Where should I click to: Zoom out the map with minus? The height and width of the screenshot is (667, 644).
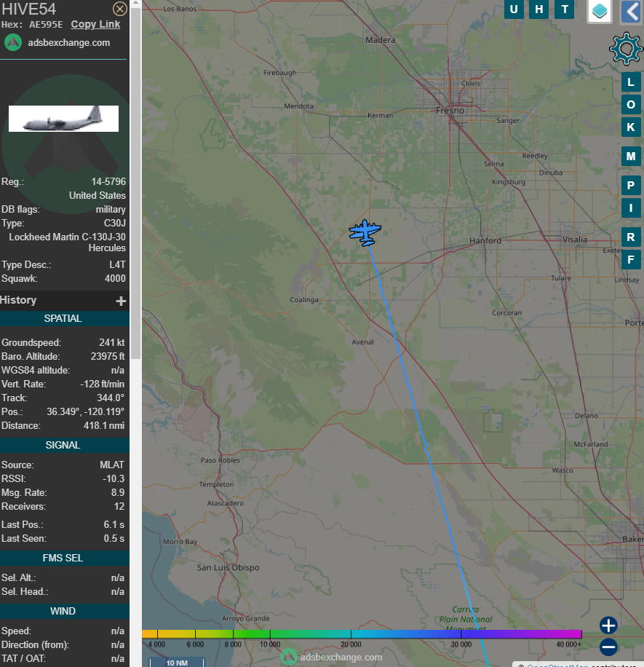click(x=608, y=647)
